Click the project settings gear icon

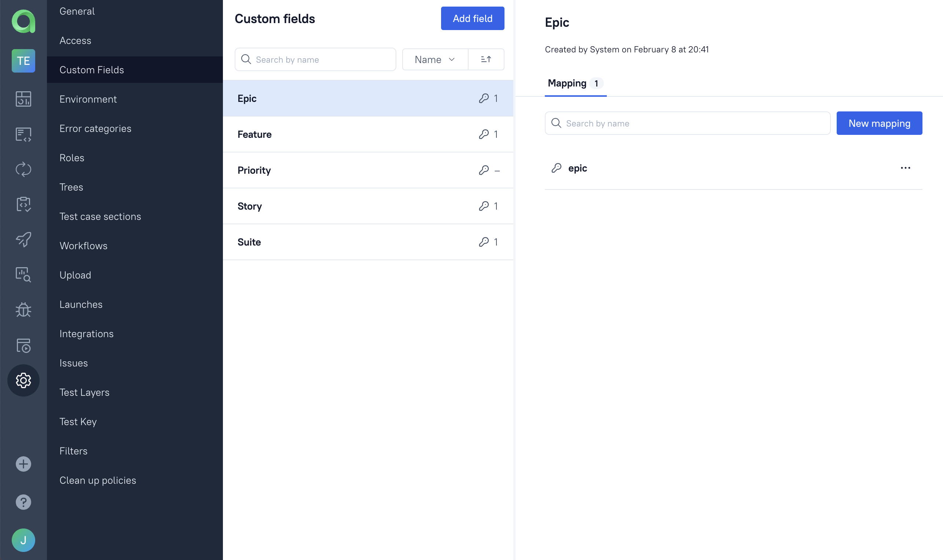pos(23,380)
